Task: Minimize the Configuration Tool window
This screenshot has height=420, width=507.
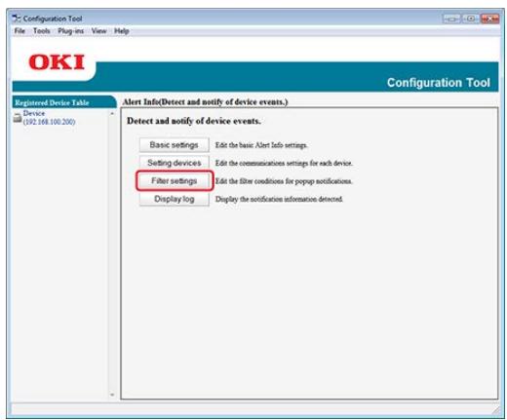Action: pos(451,19)
